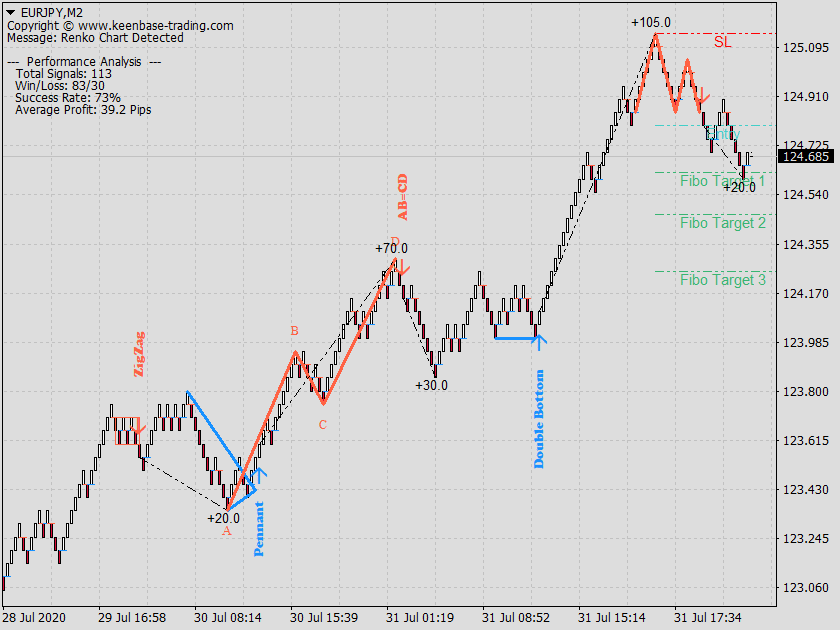Screen dimensions: 840x630
Task: Open the EURJPY,M2 chart title dropdown triangle
Action: [10, 12]
